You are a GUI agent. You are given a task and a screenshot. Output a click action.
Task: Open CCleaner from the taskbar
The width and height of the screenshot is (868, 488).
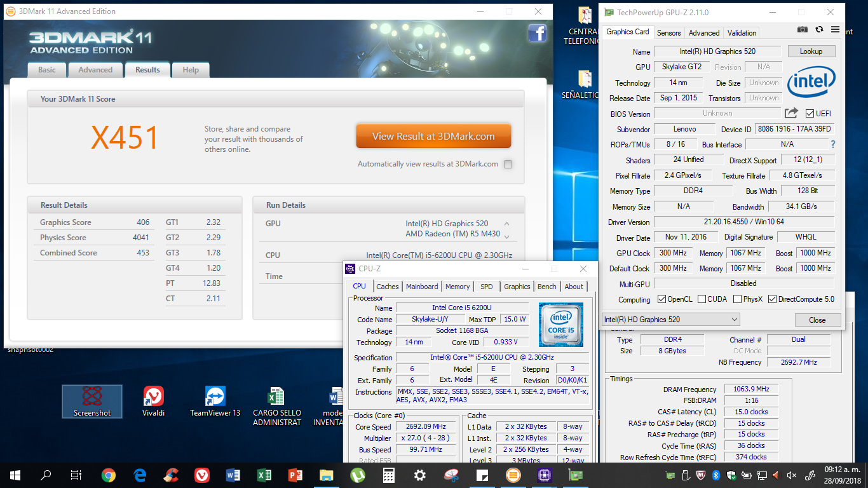171,475
